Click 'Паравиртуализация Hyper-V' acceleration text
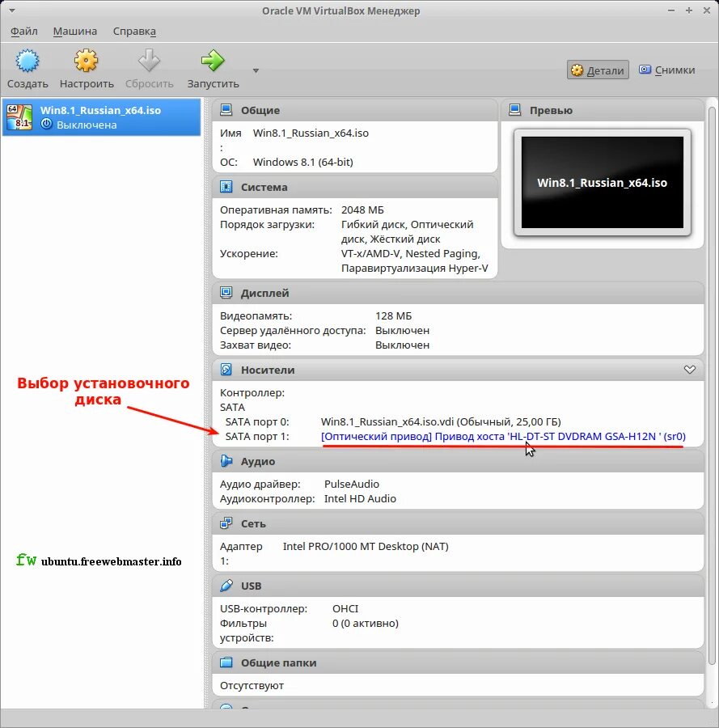 point(415,269)
